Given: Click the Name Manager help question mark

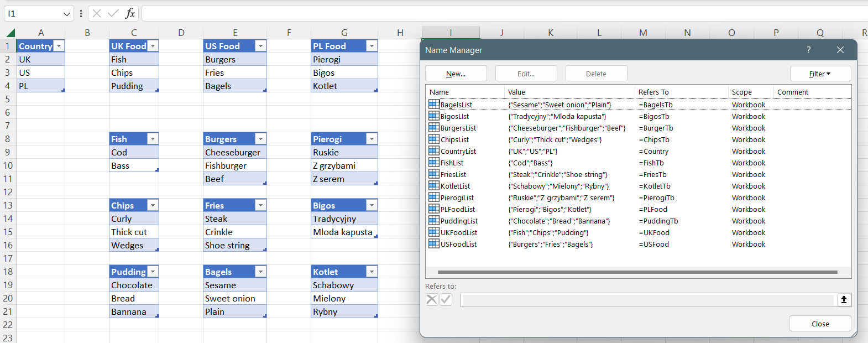Looking at the screenshot, I should pyautogui.click(x=808, y=50).
